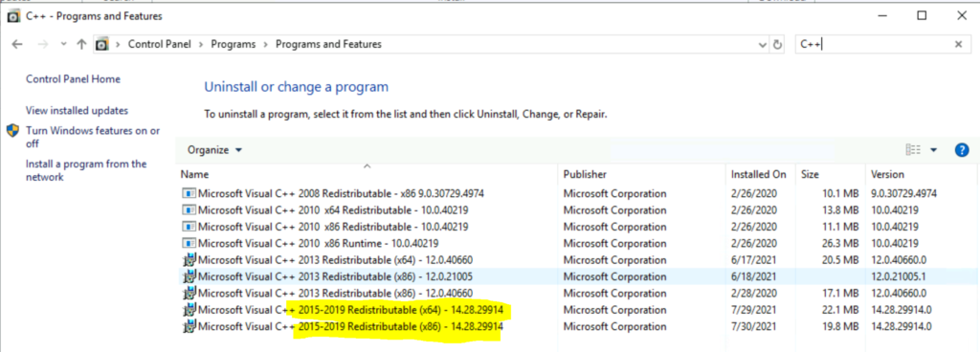Select Visual C++ 2008 Redistributable x86 row

coord(578,193)
